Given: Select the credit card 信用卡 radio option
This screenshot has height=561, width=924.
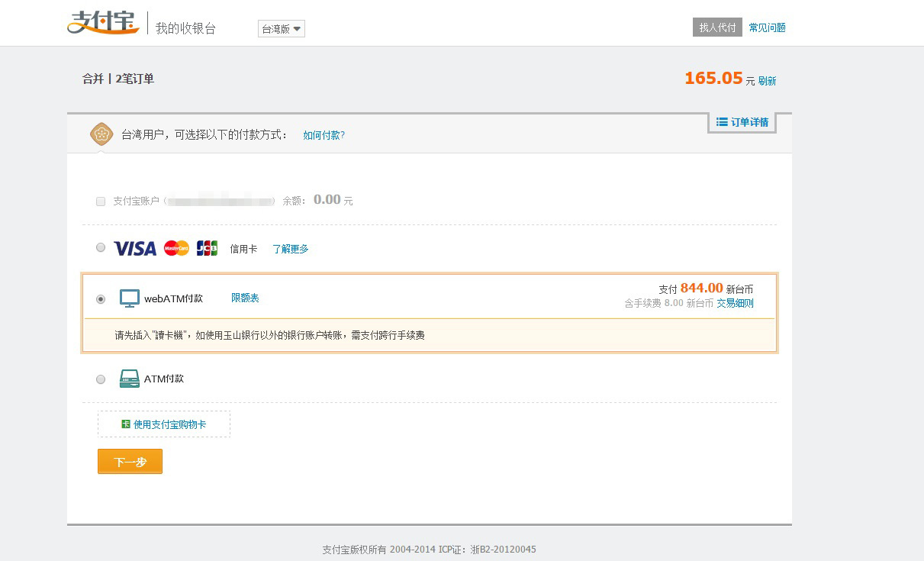Looking at the screenshot, I should pos(101,247).
